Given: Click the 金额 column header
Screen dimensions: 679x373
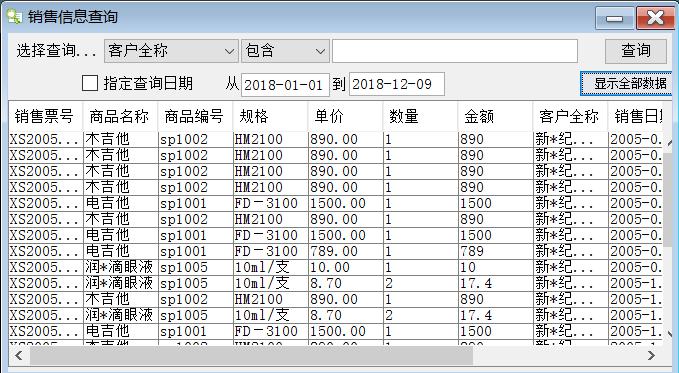Looking at the screenshot, I should 495,117.
